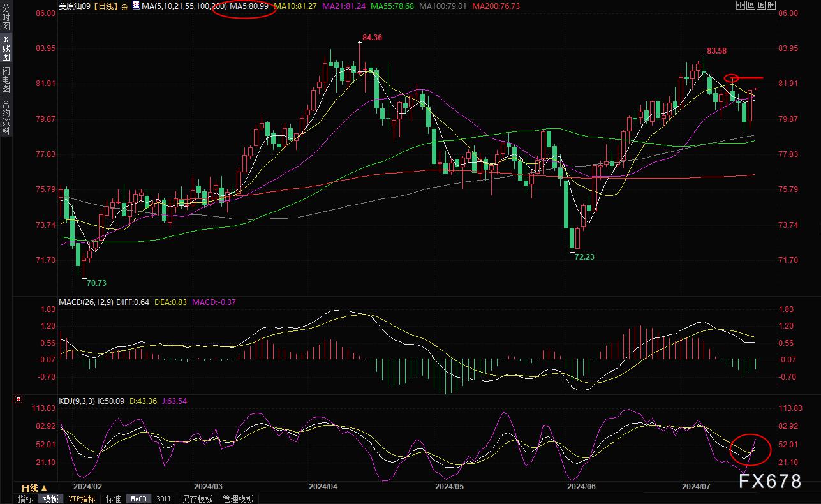
Task: Click the DIFF:0.64 value
Action: [132, 302]
